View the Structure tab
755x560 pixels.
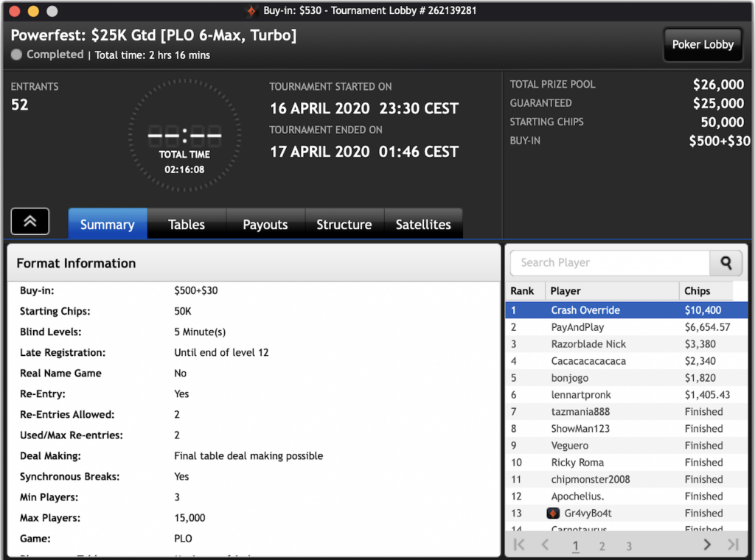click(x=344, y=225)
